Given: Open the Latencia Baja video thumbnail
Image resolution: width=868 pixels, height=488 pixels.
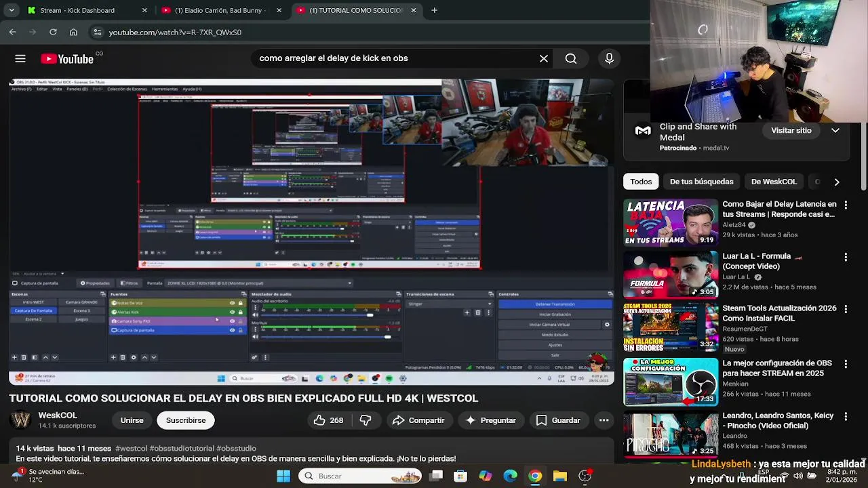Looking at the screenshot, I should 671,222.
